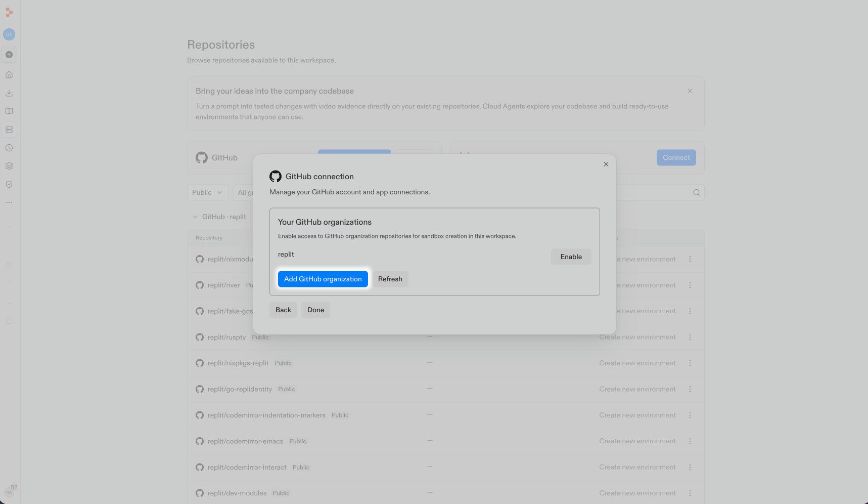The image size is (868, 504).
Task: Close the GitHub connection dialog
Action: click(606, 164)
